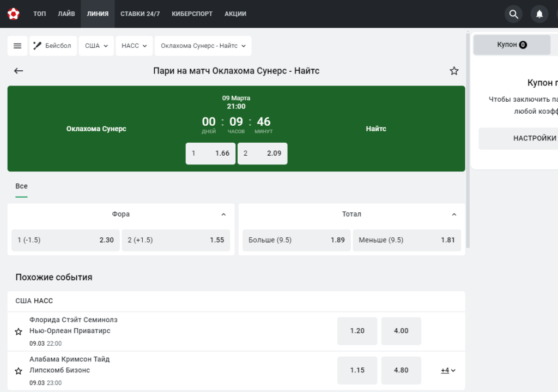Open the Липскомб Бизонс team line

point(59,370)
